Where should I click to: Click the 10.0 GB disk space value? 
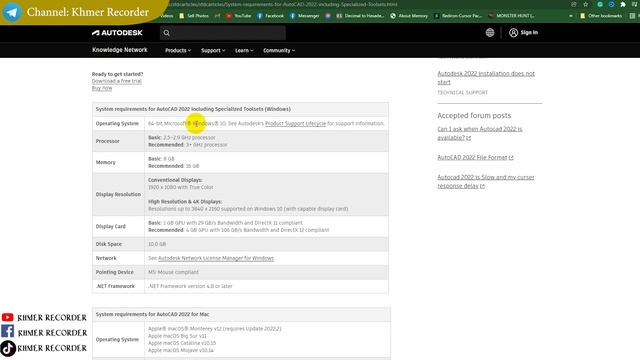pos(157,244)
